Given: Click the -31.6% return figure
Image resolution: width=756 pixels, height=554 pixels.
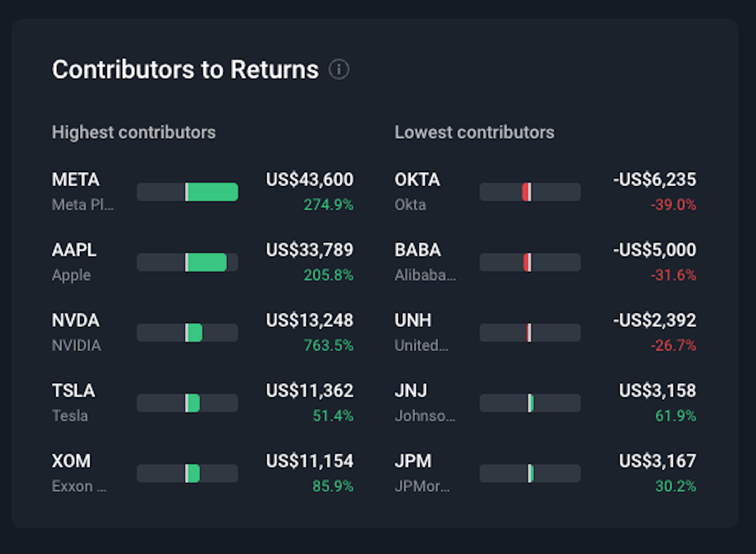Looking at the screenshot, I should (673, 275).
